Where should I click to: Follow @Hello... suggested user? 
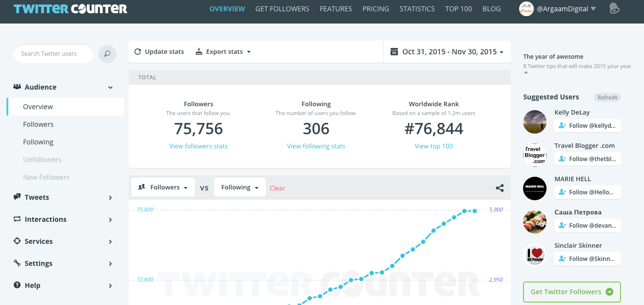[588, 192]
